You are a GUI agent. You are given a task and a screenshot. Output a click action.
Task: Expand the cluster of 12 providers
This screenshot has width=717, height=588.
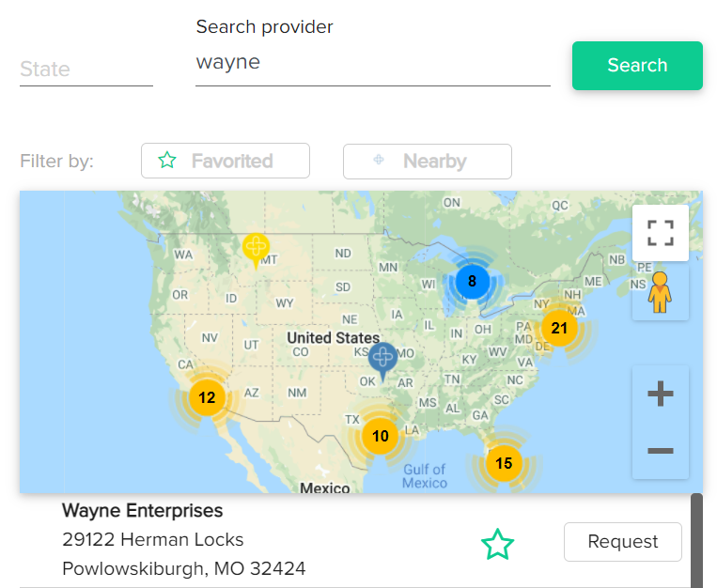click(x=207, y=397)
